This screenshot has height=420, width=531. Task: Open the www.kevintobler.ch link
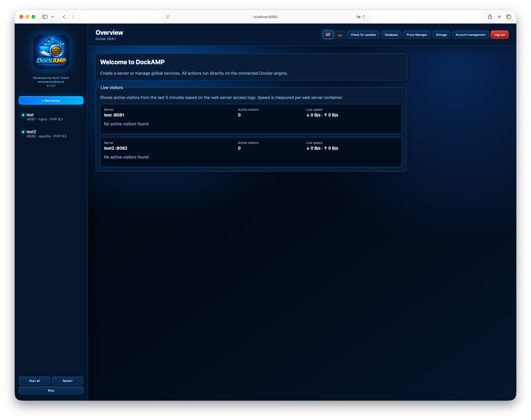[51, 82]
